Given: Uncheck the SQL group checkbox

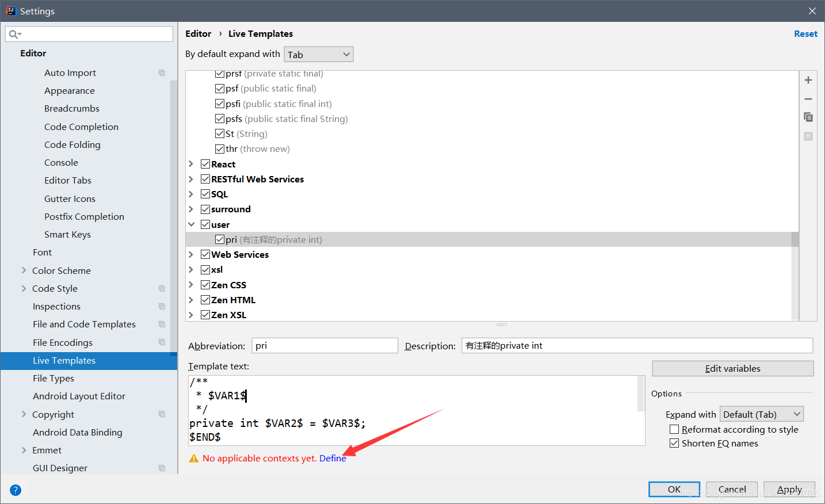Looking at the screenshot, I should [205, 194].
